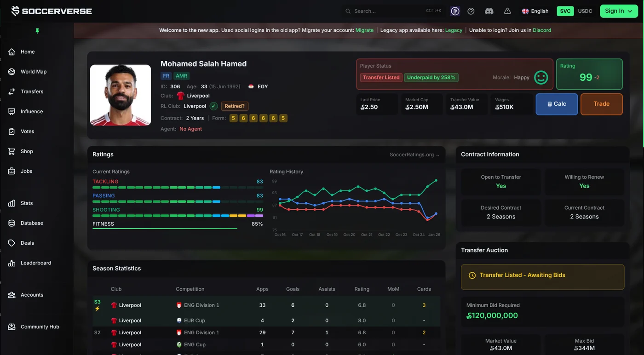
Task: Click the Discord link in banner
Action: click(x=542, y=30)
